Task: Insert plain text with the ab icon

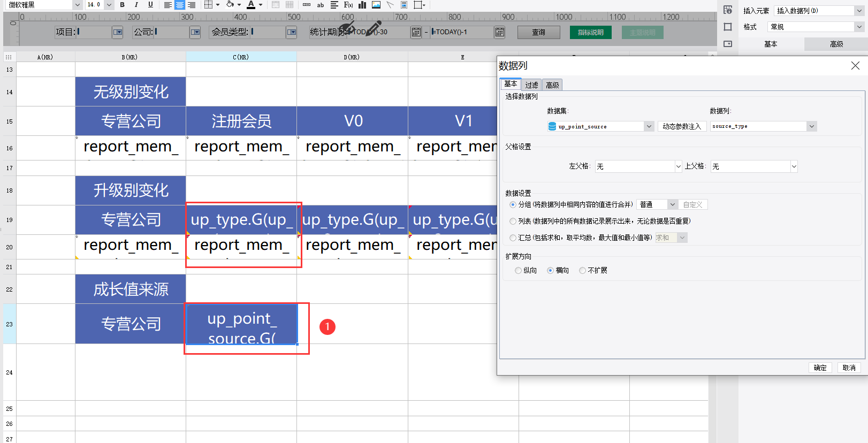Action: [x=321, y=5]
